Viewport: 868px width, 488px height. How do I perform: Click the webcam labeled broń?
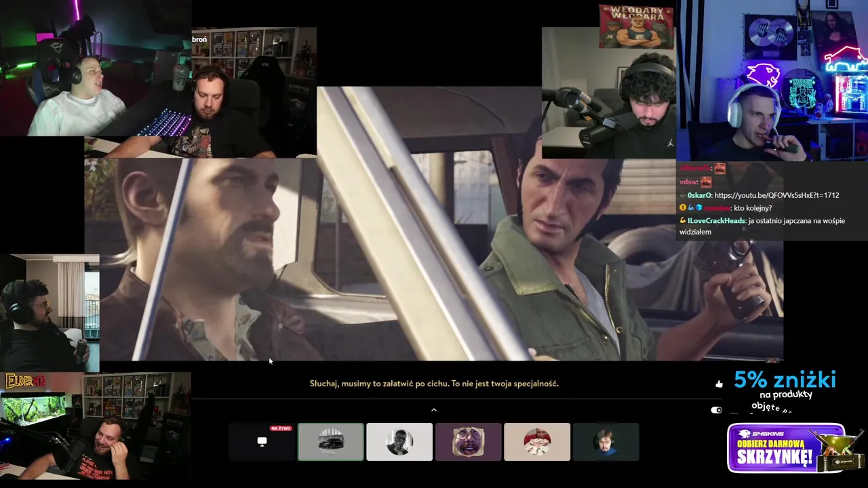[x=254, y=92]
